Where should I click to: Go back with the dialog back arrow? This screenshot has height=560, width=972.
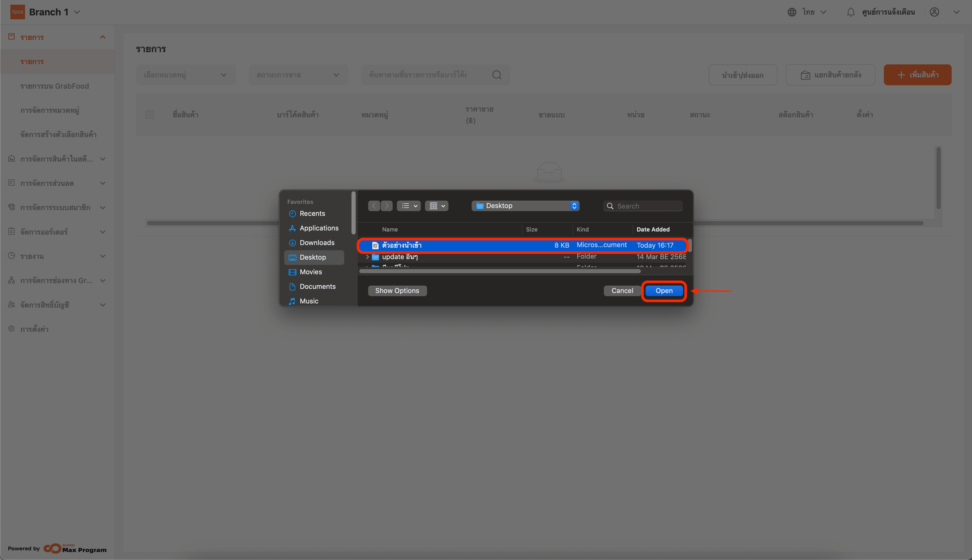374,206
